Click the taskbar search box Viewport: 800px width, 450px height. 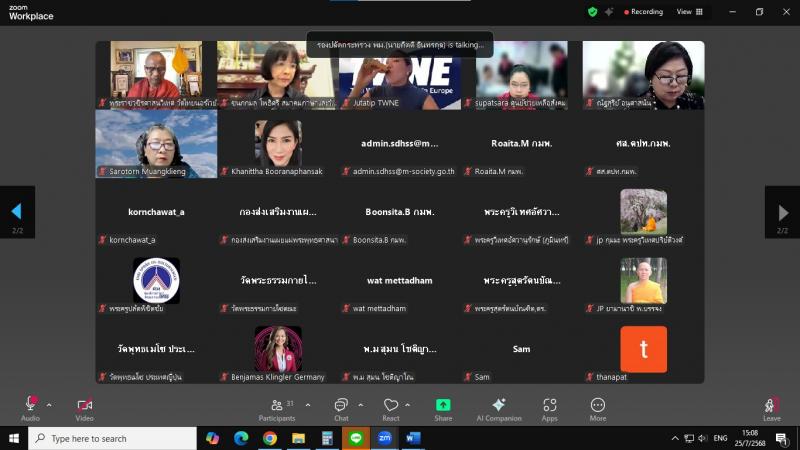pos(112,438)
